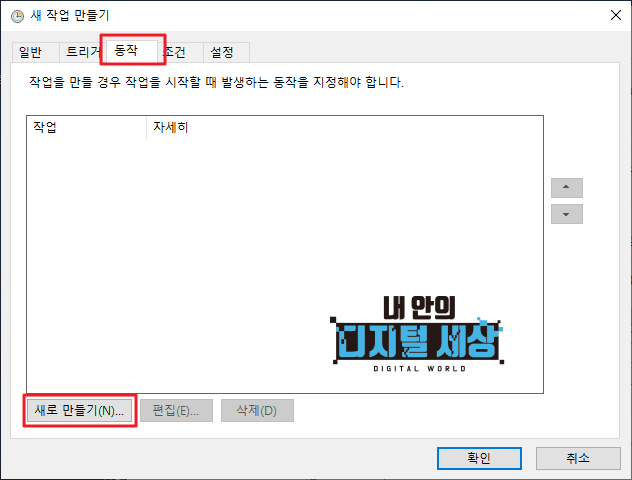Move selected action up with arrow button

click(x=566, y=187)
